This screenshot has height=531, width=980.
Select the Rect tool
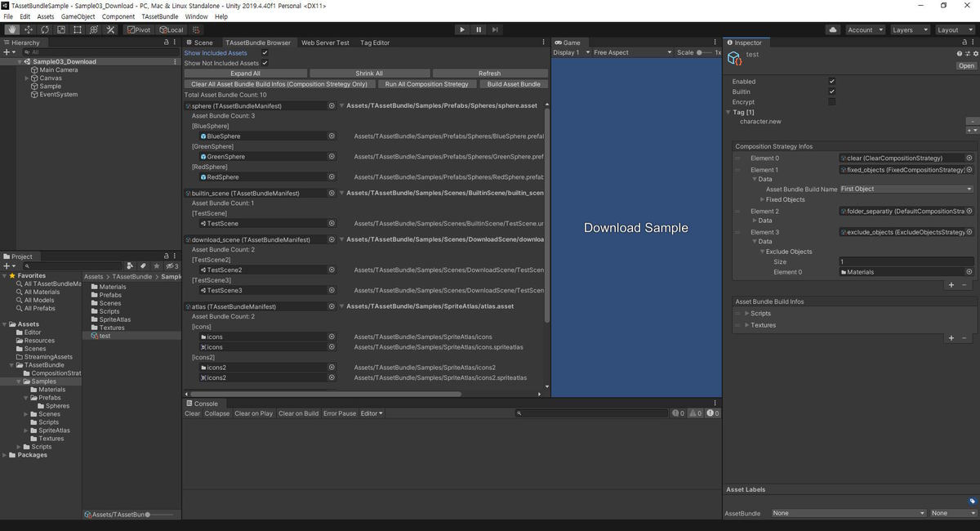tap(77, 29)
